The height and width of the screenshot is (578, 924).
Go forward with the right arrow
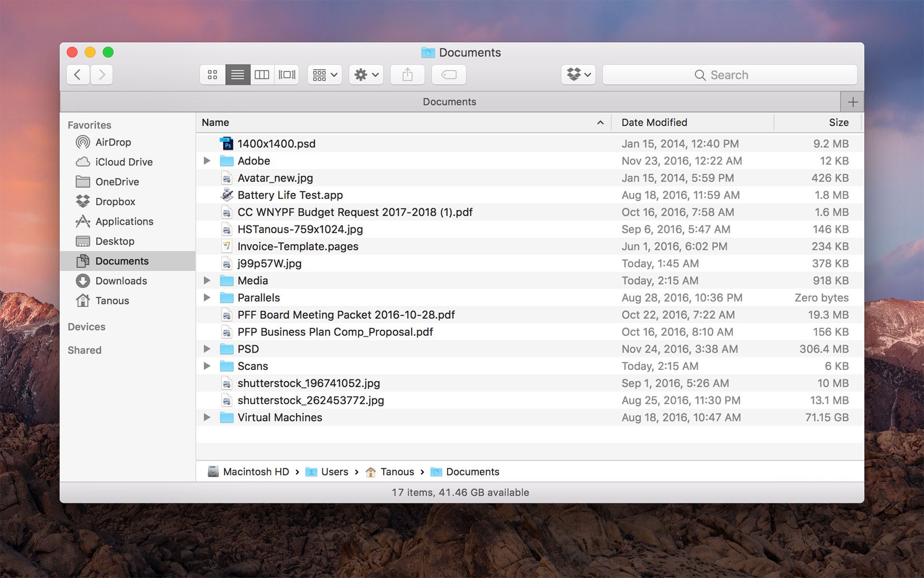pos(102,75)
